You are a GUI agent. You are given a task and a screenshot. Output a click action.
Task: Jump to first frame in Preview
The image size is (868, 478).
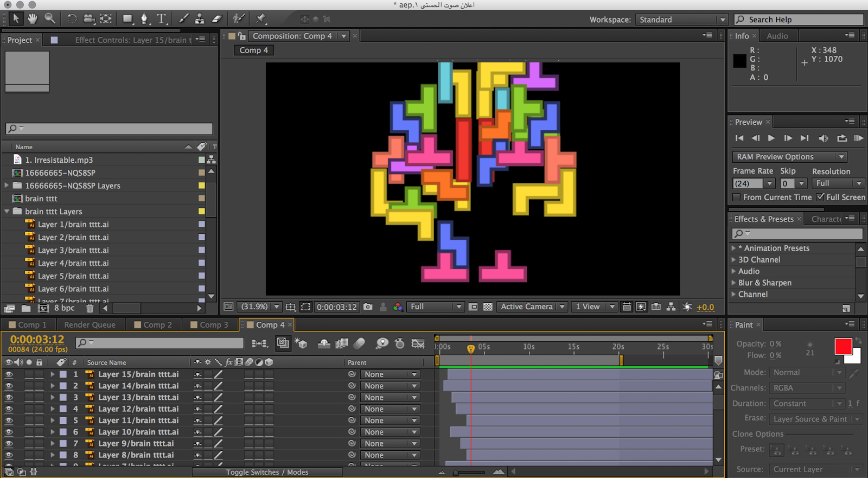tap(739, 138)
